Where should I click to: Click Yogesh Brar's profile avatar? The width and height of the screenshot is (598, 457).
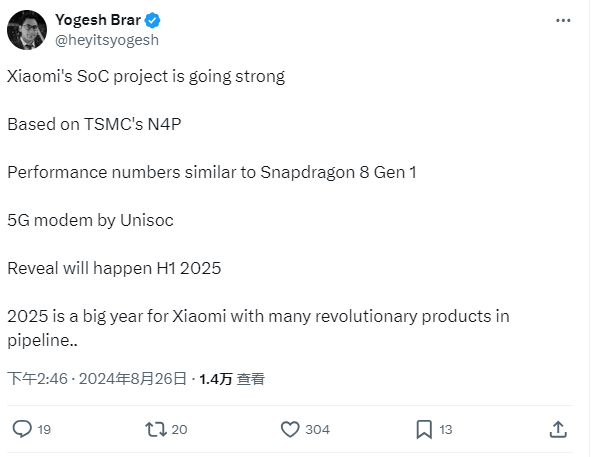click(27, 30)
